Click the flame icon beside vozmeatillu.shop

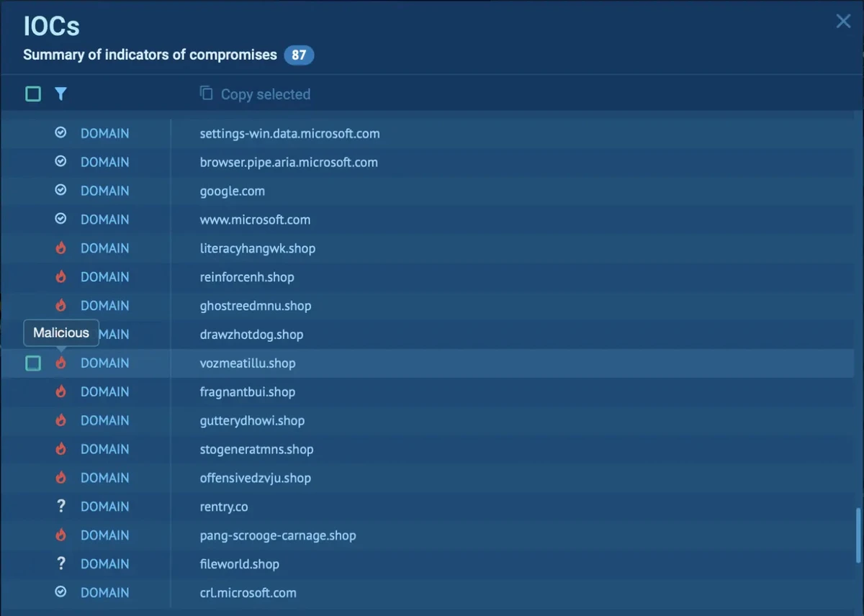coord(60,363)
